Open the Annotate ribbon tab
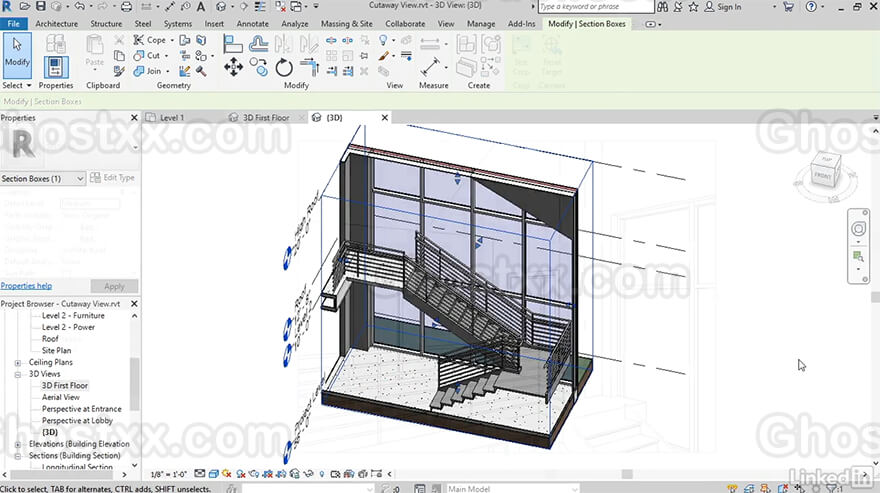Viewport: 880px width, 493px height. point(253,24)
